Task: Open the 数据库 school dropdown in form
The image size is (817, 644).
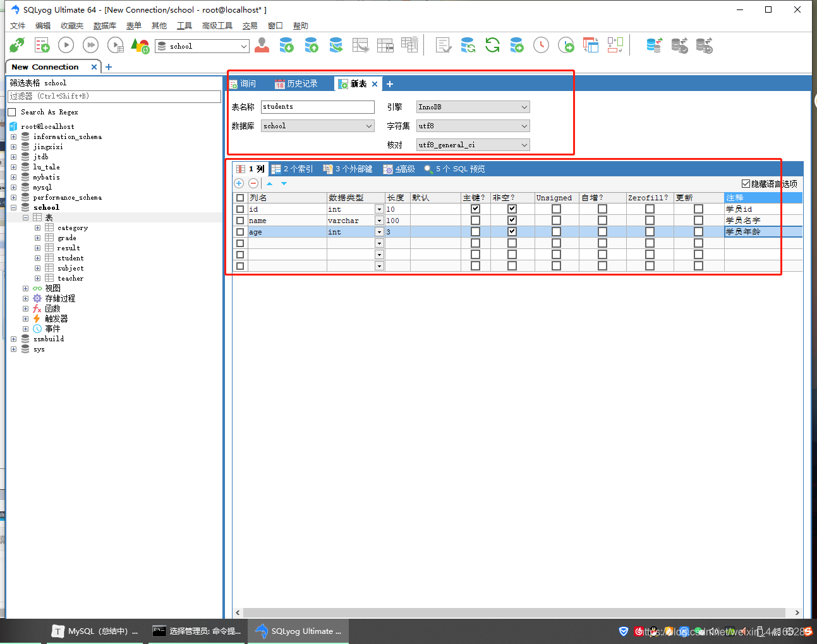Action: (x=318, y=126)
